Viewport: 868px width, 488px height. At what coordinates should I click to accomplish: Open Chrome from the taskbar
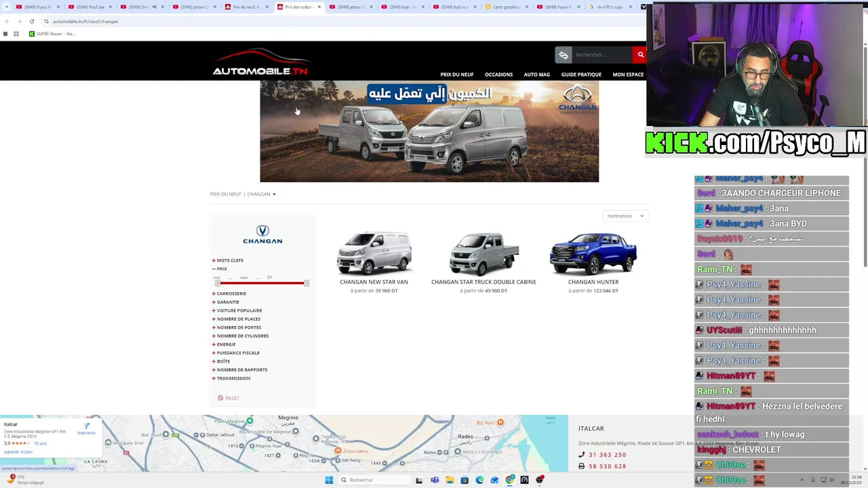(509, 480)
